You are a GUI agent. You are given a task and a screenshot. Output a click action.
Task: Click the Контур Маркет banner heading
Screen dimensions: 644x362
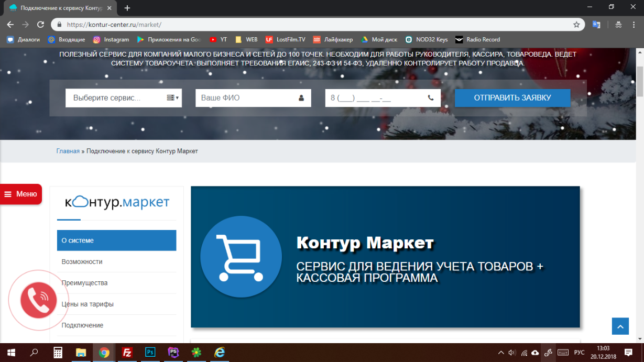(x=365, y=243)
